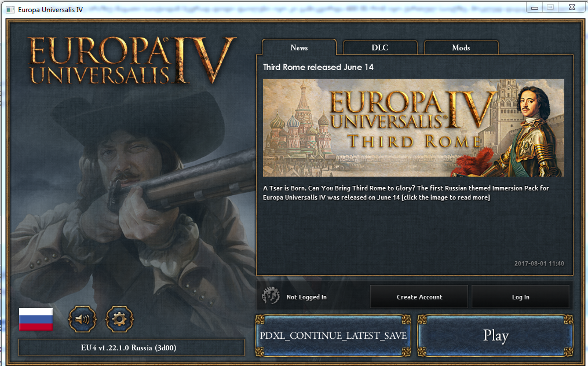Open the Mods tab
The height and width of the screenshot is (366, 588).
tap(461, 47)
